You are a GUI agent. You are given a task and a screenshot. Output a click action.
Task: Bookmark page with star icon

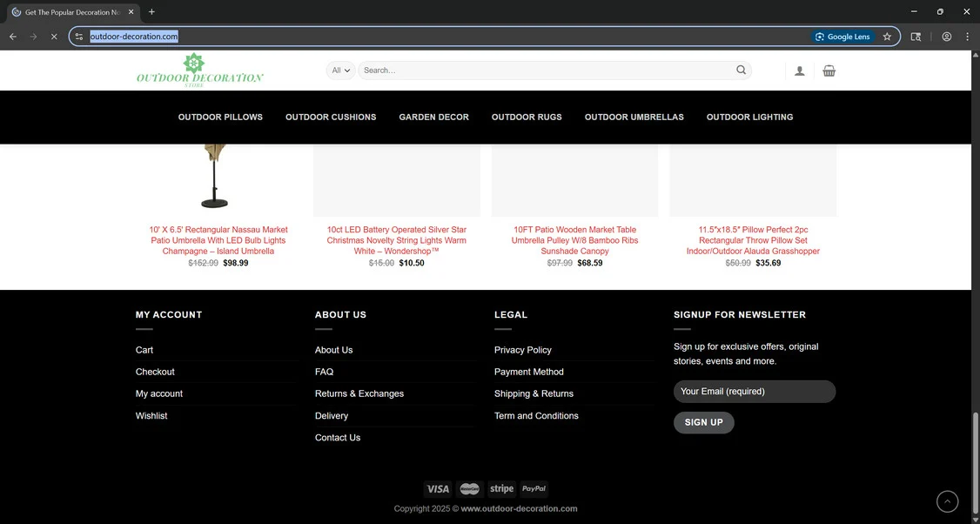887,37
